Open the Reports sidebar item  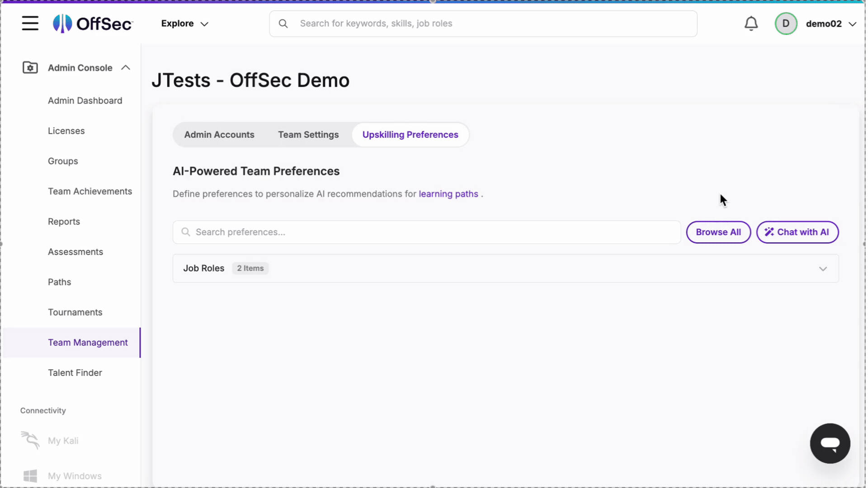tap(64, 221)
